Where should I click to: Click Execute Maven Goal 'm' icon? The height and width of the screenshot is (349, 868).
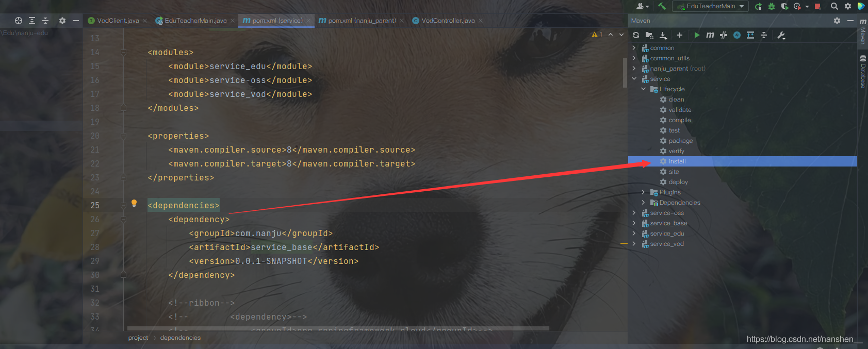[x=710, y=35]
